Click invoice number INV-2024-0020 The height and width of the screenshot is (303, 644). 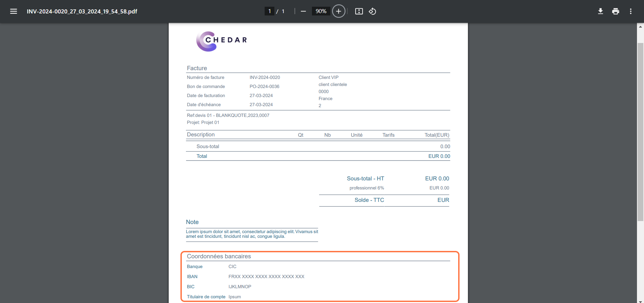coord(265,77)
